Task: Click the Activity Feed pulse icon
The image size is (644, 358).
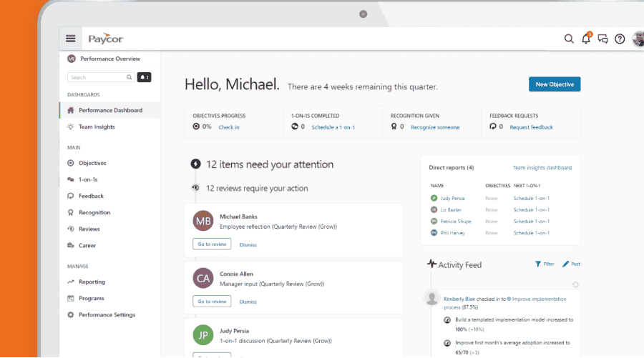Action: point(431,264)
